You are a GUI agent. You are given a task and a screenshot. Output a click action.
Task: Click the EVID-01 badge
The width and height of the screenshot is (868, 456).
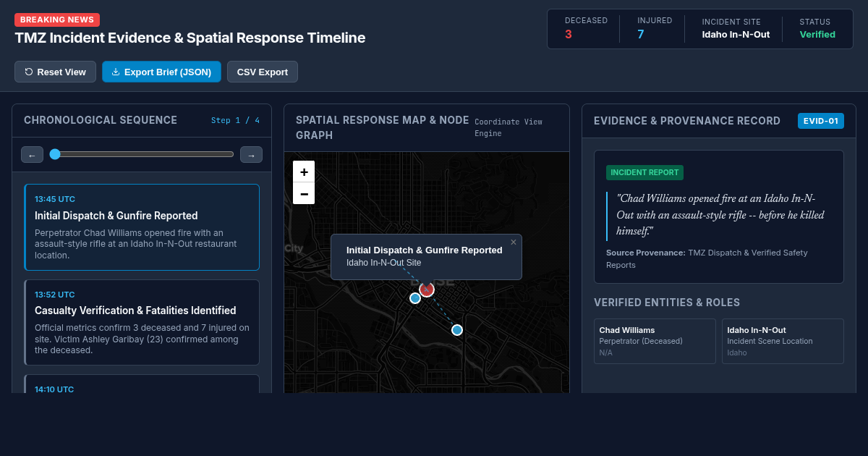point(821,121)
